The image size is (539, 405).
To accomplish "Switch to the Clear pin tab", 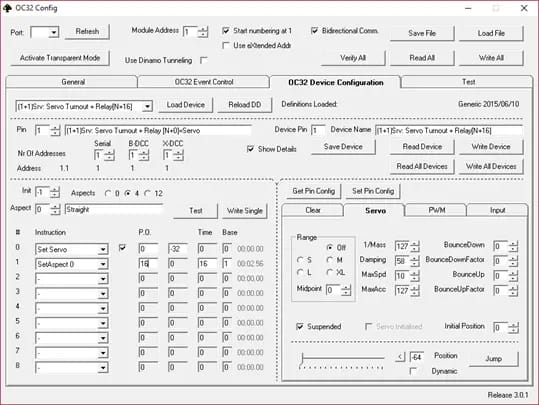I will [312, 210].
